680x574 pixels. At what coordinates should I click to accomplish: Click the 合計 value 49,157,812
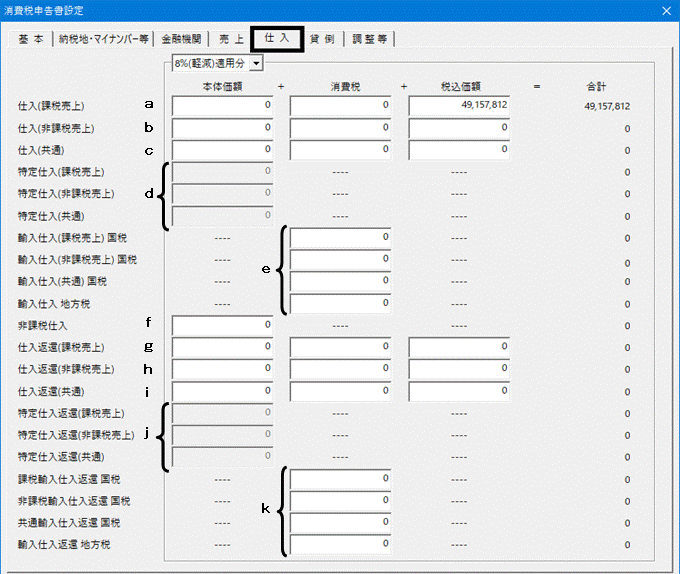pos(607,106)
